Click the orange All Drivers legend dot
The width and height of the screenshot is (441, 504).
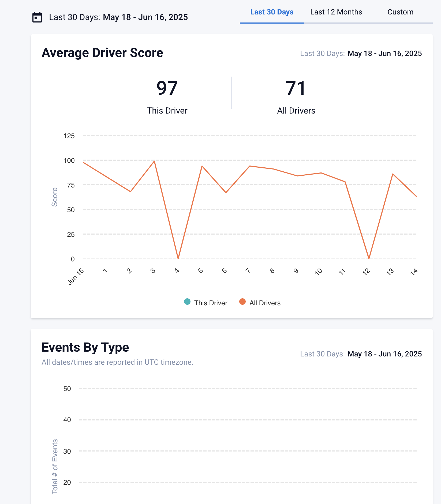coord(242,302)
